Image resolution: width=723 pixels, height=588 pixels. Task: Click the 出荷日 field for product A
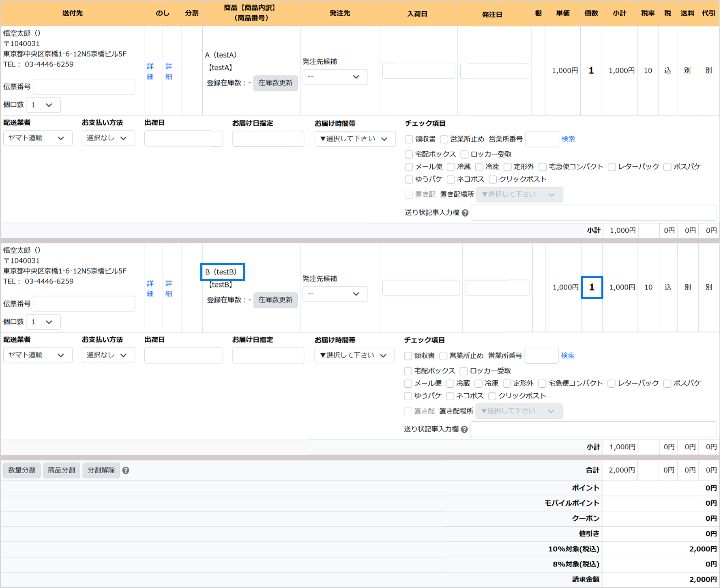click(x=183, y=139)
